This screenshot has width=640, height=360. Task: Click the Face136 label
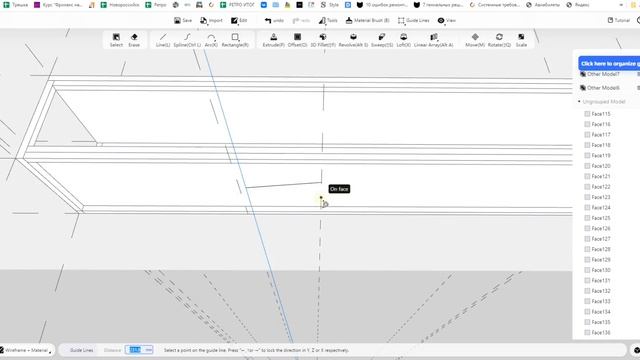601,332
